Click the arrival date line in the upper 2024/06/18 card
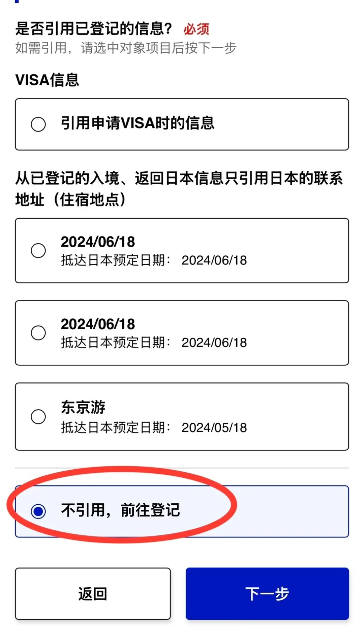 coord(154,260)
